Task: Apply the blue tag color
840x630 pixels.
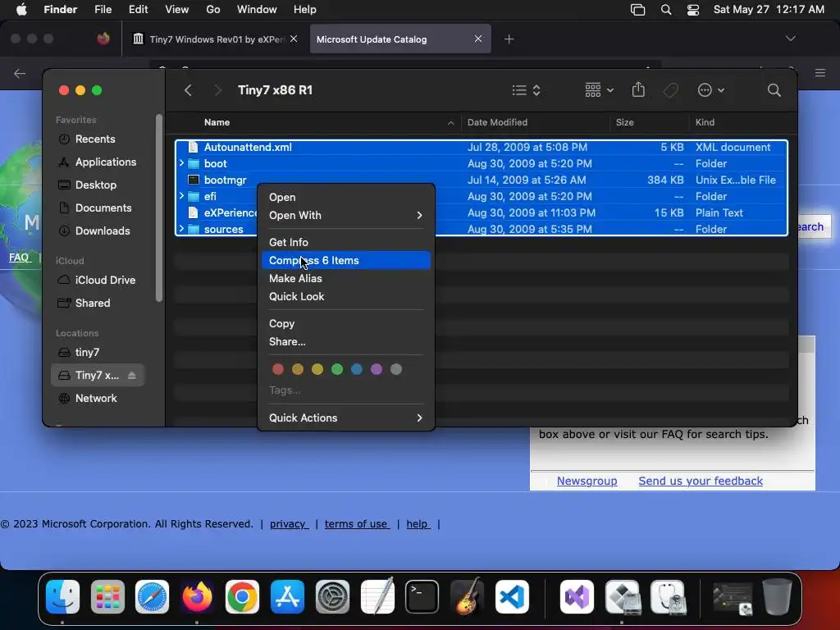Action: click(357, 369)
